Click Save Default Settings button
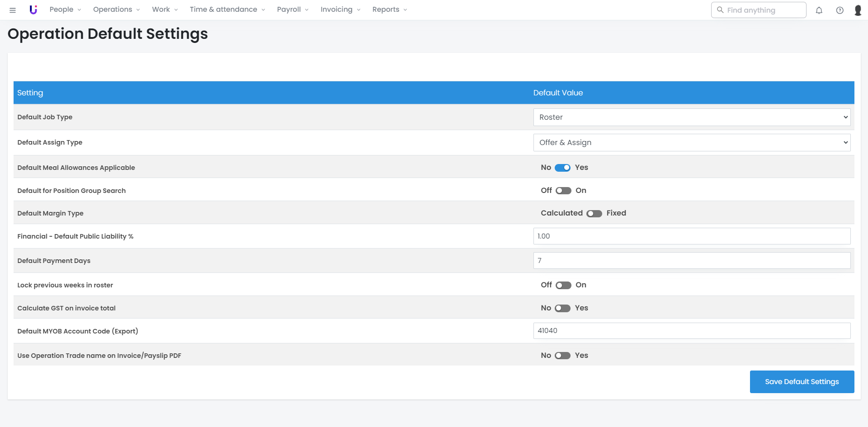 tap(802, 382)
